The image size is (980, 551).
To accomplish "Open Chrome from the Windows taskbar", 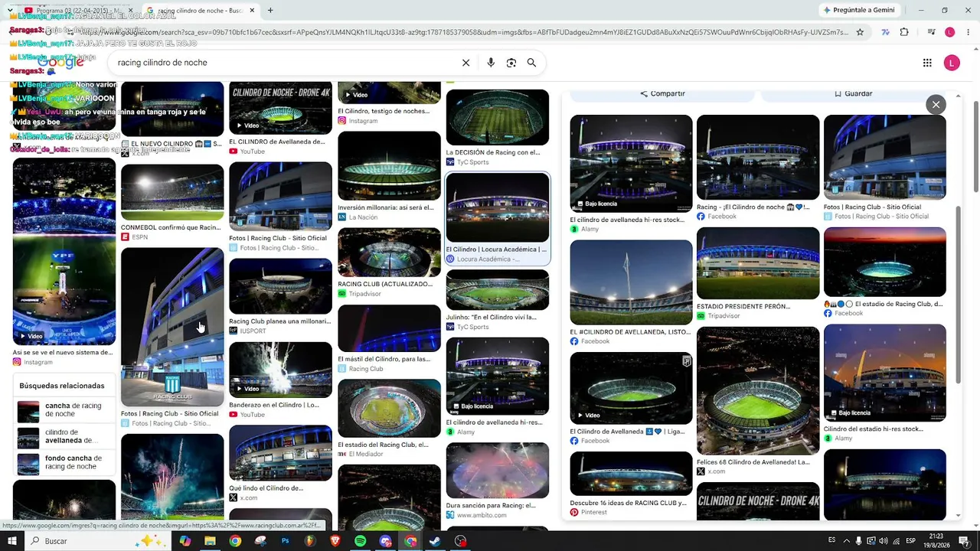I will click(x=235, y=541).
